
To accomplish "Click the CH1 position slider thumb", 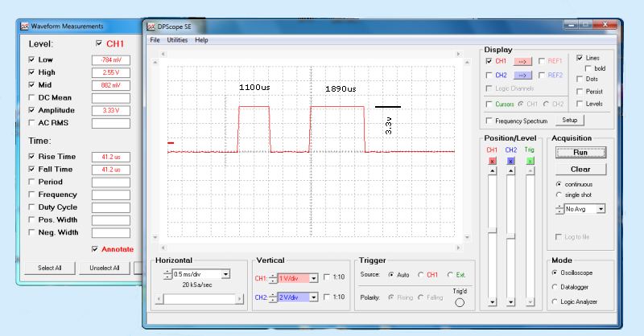I will 492,231.
